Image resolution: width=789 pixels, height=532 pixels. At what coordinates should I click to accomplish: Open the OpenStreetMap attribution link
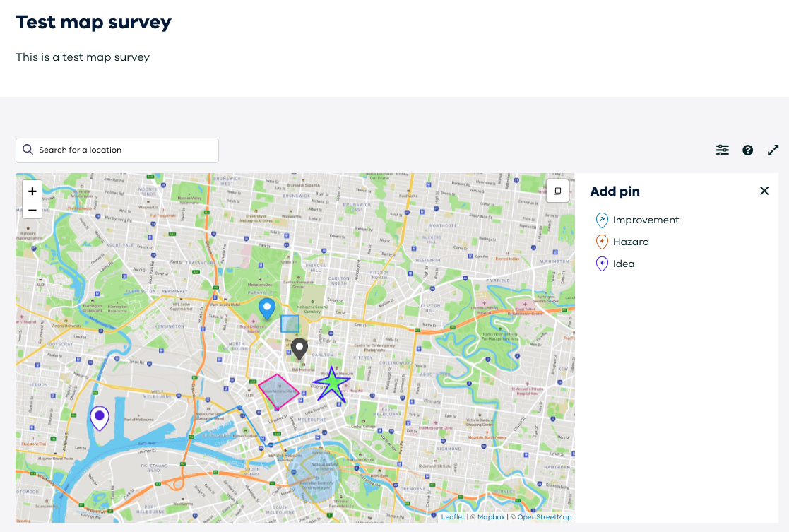[545, 517]
